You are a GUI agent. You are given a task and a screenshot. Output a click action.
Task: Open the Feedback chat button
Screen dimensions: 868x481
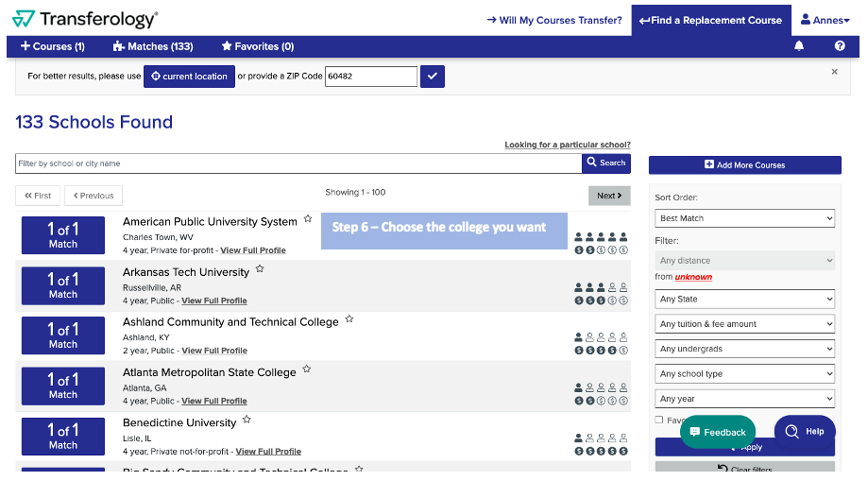coord(718,432)
